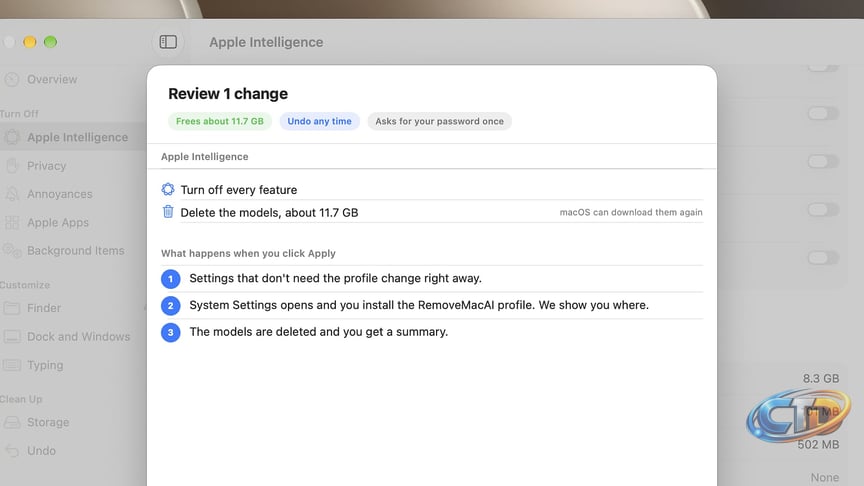
Task: Click the blue "Undo any time" badge
Action: 319,121
